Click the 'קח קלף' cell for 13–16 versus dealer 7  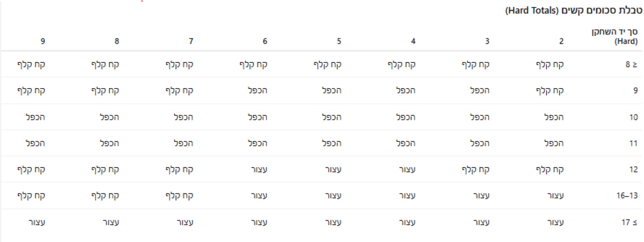pyautogui.click(x=179, y=196)
